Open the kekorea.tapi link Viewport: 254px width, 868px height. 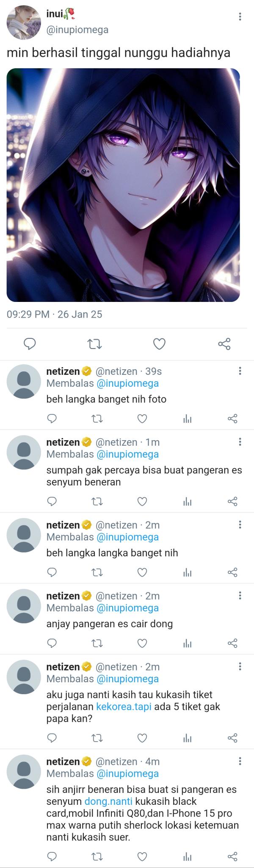coord(124,707)
